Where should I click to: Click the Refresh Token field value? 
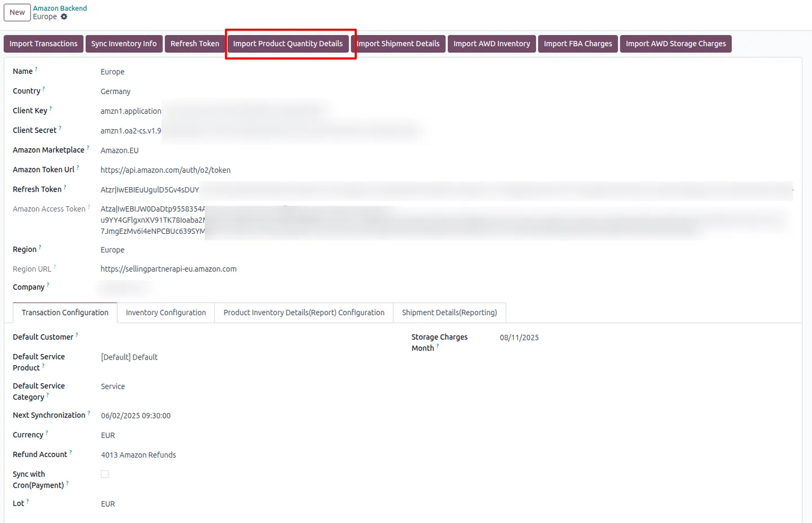447,190
